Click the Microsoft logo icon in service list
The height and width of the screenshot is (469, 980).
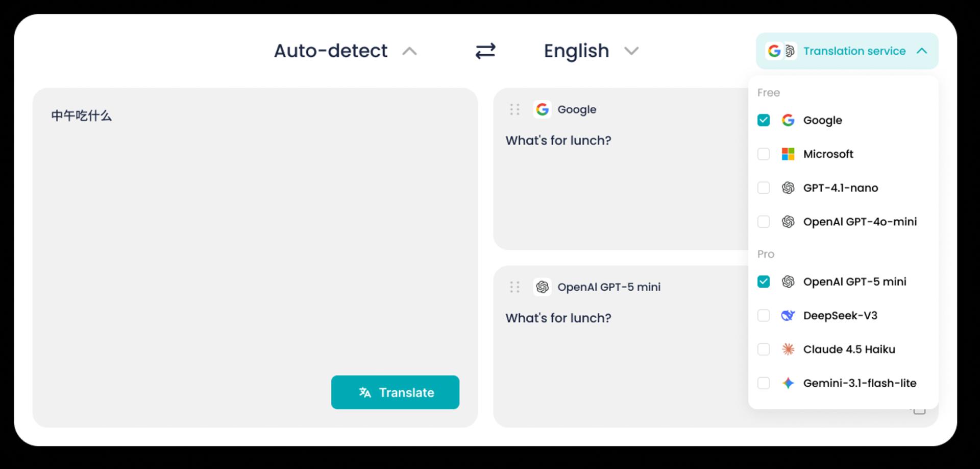pyautogui.click(x=788, y=154)
